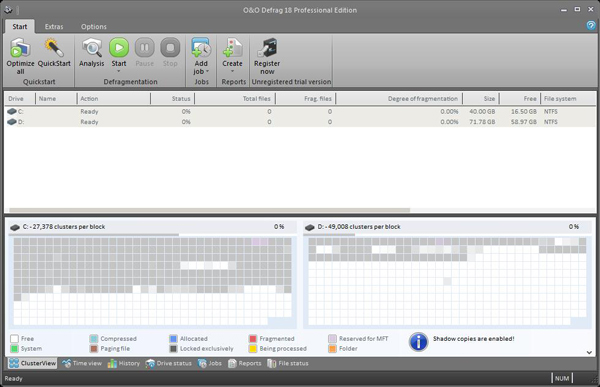Sort by the Free column header

(520, 99)
